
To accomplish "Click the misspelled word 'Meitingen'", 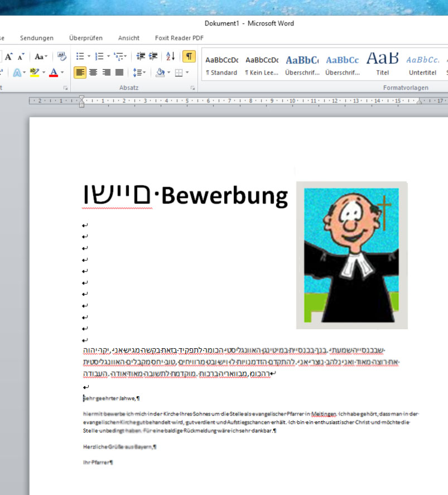I will tap(324, 414).
